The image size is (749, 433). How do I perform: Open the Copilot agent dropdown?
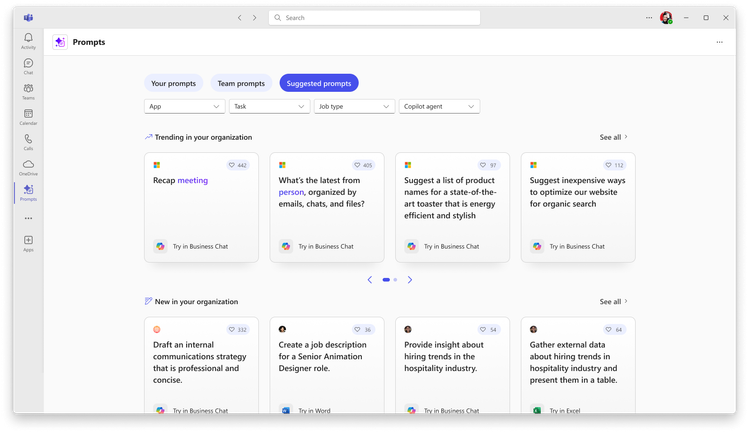click(x=439, y=106)
